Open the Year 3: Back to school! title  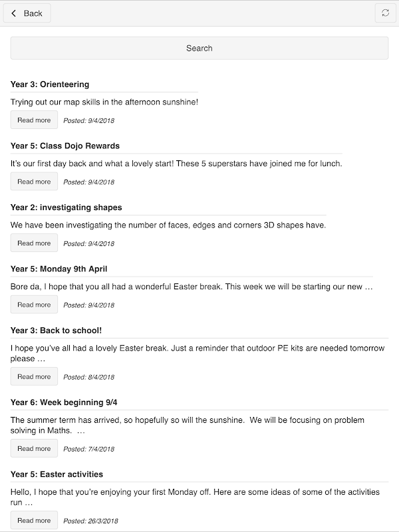coord(56,330)
